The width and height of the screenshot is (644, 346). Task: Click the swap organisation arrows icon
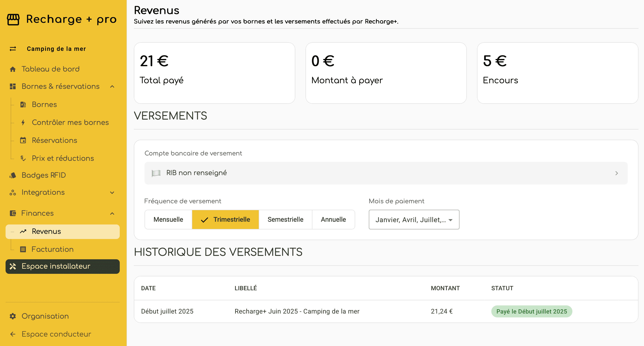[x=13, y=49]
